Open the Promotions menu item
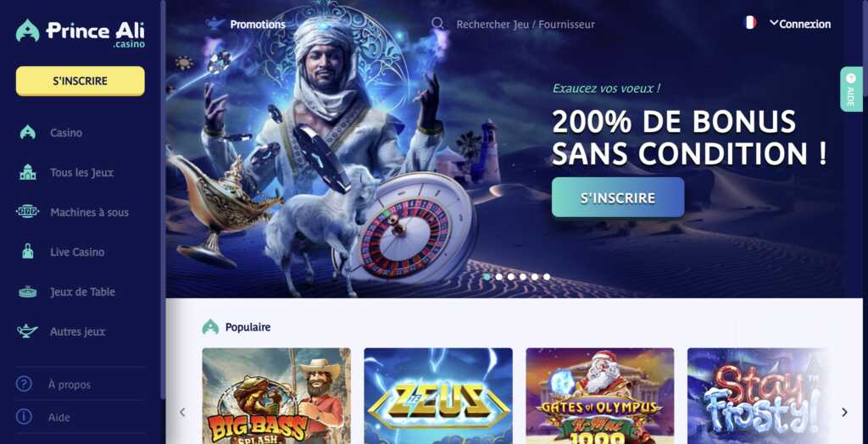Screen dimensions: 868x444 point(258,25)
